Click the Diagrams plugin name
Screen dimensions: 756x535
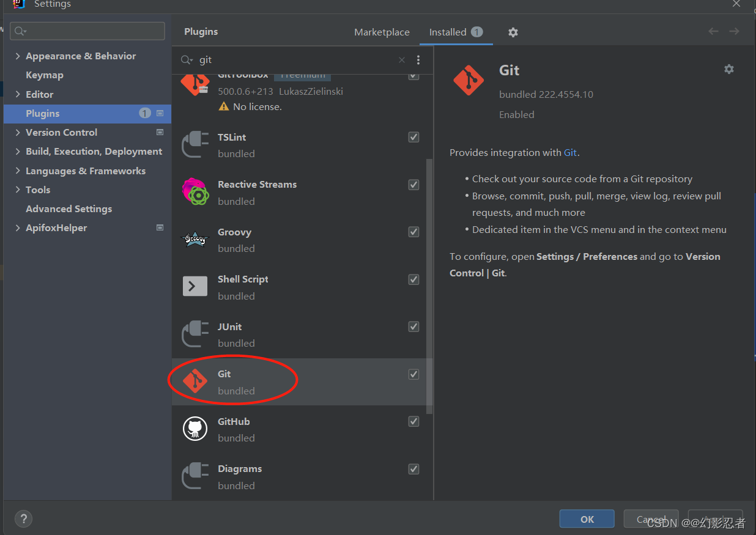240,468
